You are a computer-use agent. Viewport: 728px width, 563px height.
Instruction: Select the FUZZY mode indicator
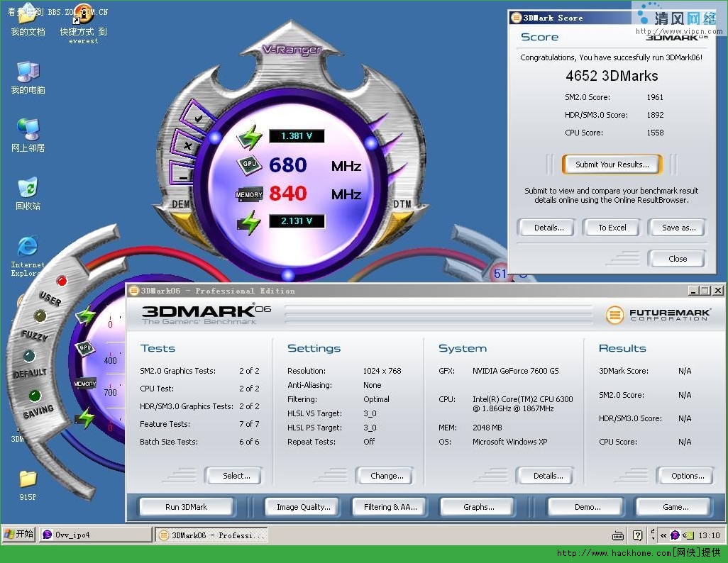(40, 316)
